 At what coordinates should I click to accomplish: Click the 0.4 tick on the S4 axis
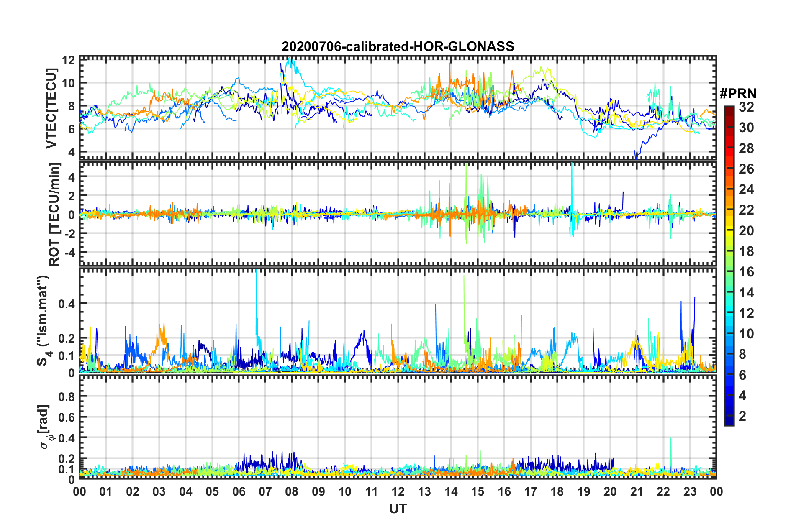point(67,304)
